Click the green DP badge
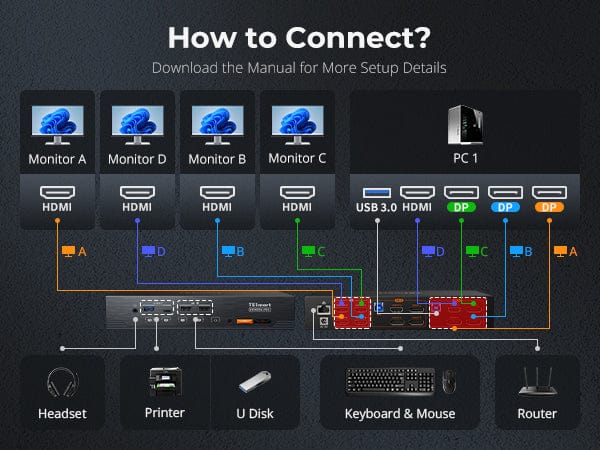The height and width of the screenshot is (450, 600). (x=461, y=208)
